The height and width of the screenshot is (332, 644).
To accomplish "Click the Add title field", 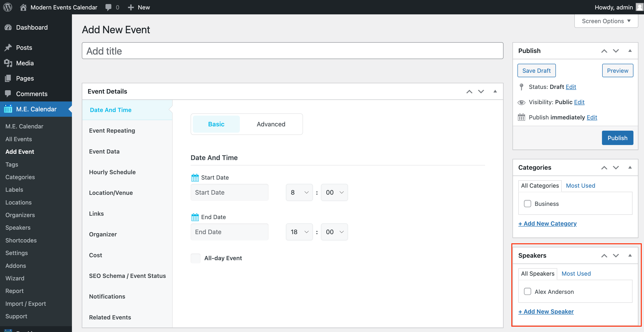I will click(292, 51).
